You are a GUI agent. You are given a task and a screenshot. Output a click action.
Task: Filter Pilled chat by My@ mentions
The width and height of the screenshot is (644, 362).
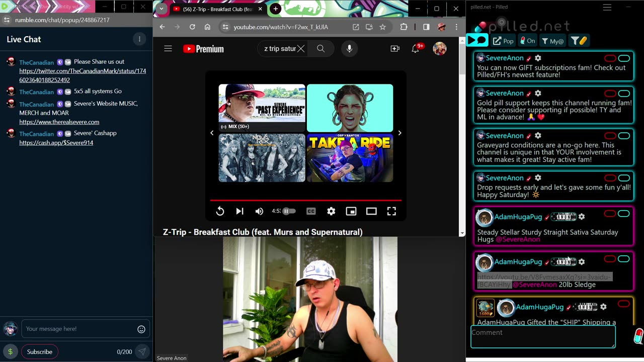[x=553, y=41]
